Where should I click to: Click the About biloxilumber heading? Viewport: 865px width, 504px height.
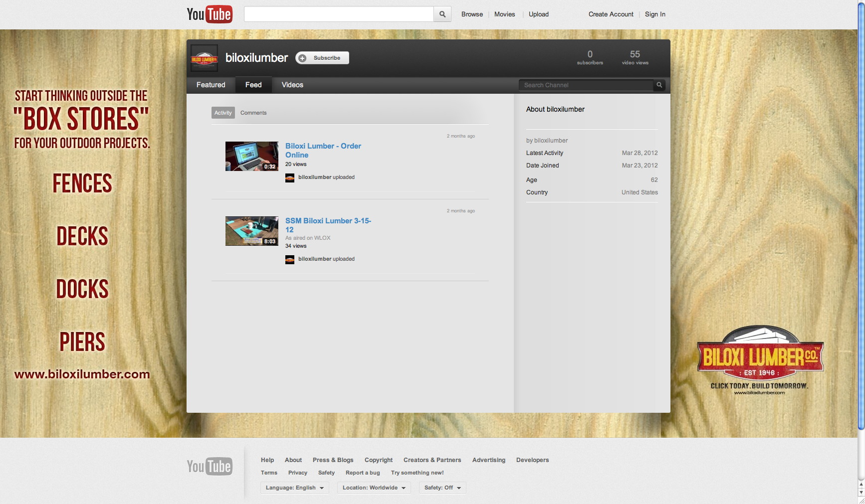coord(555,110)
